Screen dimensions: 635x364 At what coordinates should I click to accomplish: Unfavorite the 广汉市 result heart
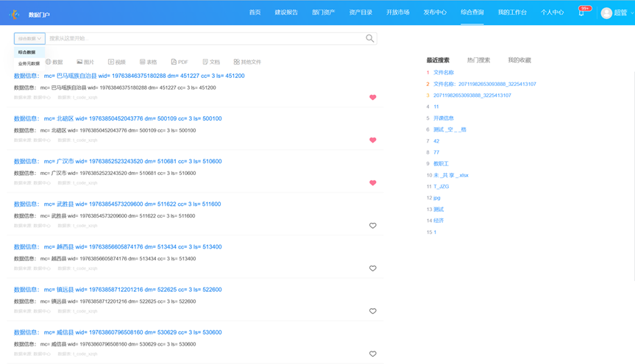[x=372, y=182]
